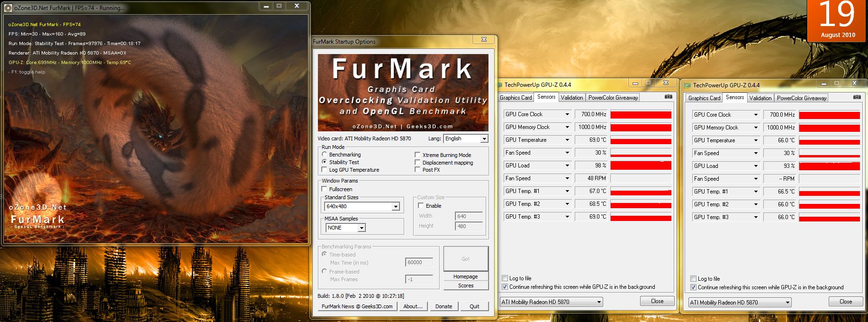This screenshot has width=868, height=322.
Task: Tick the Log GPU Temperature checkbox
Action: pos(325,170)
